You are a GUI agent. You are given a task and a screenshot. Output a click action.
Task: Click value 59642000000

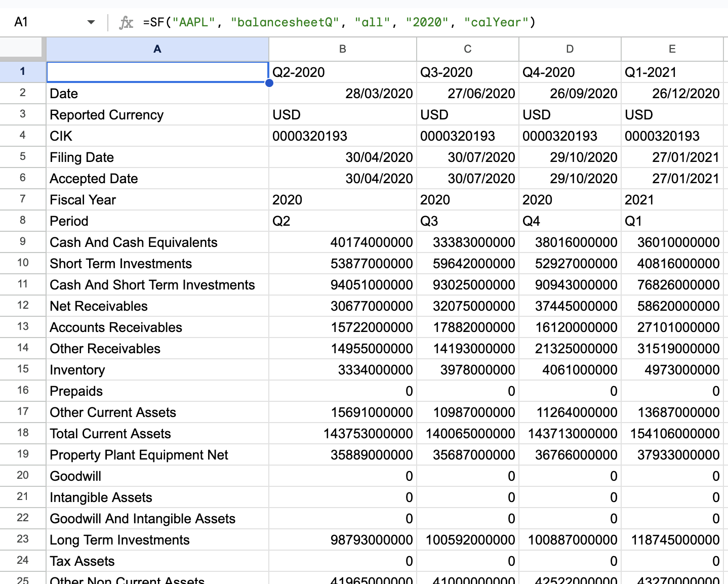(468, 263)
